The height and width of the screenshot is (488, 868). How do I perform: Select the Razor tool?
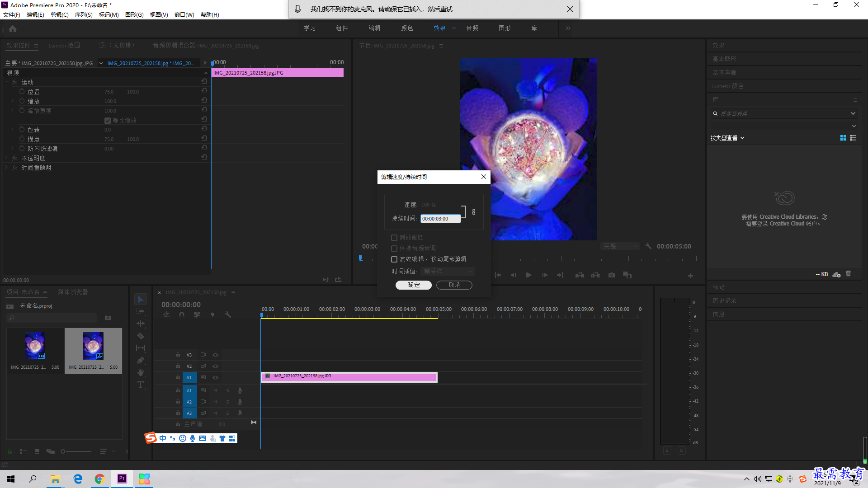click(x=141, y=336)
